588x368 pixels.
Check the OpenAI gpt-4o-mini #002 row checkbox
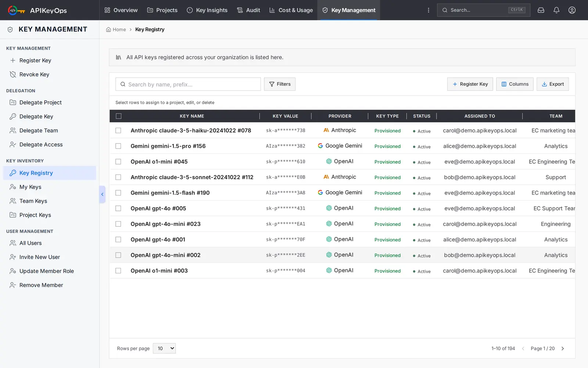click(118, 255)
